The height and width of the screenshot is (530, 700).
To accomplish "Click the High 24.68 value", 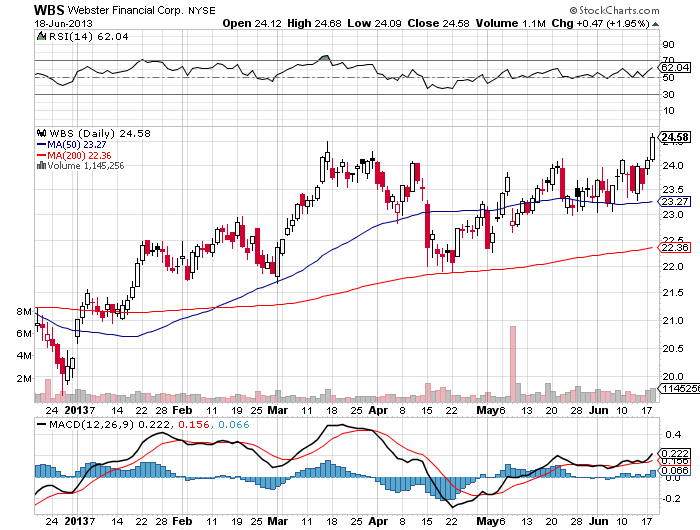I will click(x=314, y=23).
